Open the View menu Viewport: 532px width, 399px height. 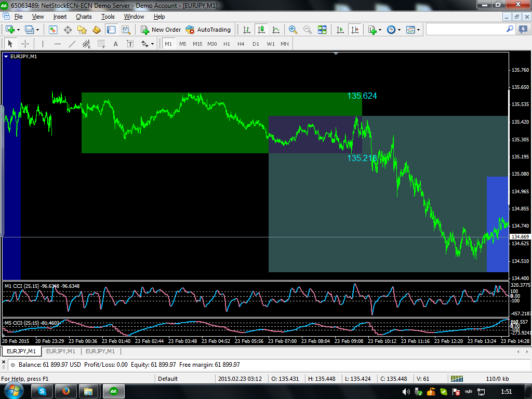point(37,17)
